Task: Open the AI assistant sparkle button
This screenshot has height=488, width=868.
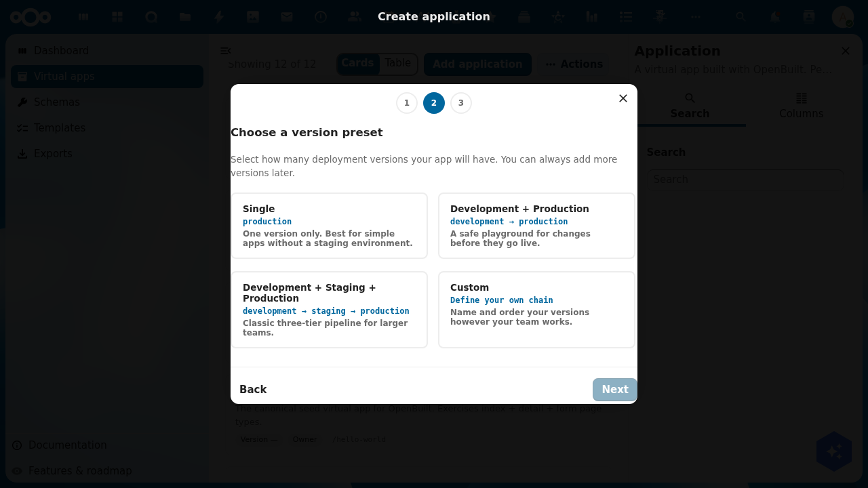Action: [x=834, y=451]
